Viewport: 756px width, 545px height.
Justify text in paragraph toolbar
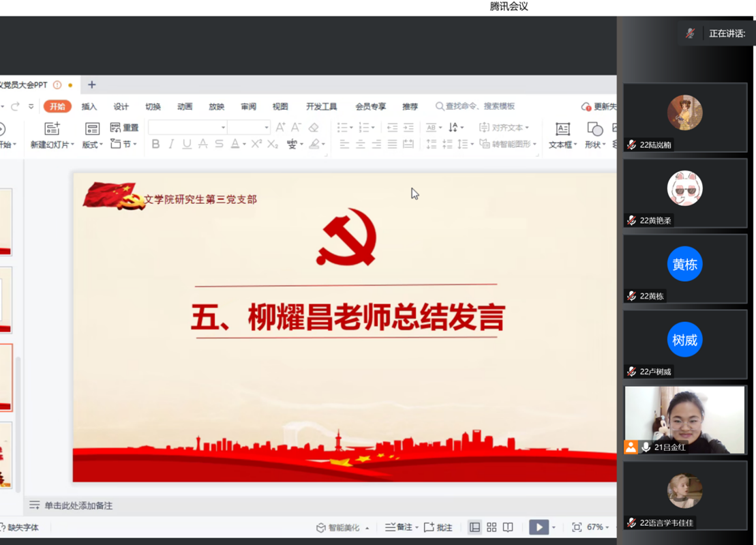(393, 144)
